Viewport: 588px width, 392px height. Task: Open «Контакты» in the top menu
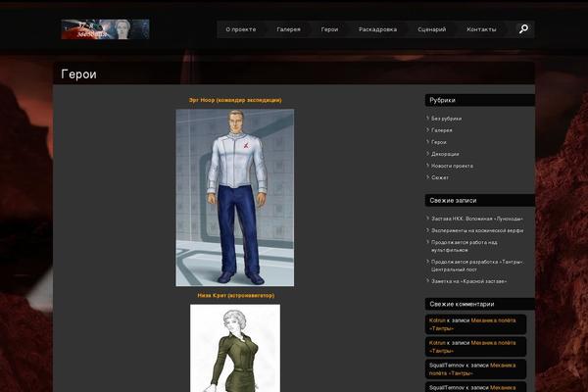point(481,29)
